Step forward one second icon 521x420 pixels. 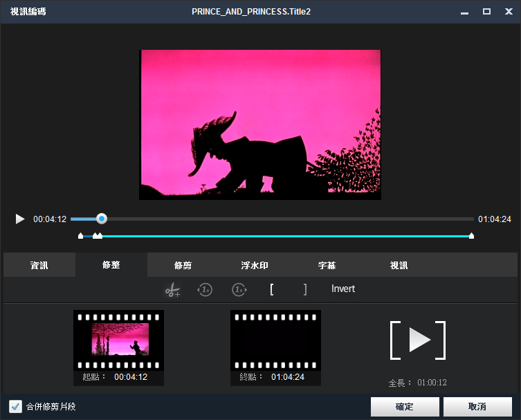point(239,290)
